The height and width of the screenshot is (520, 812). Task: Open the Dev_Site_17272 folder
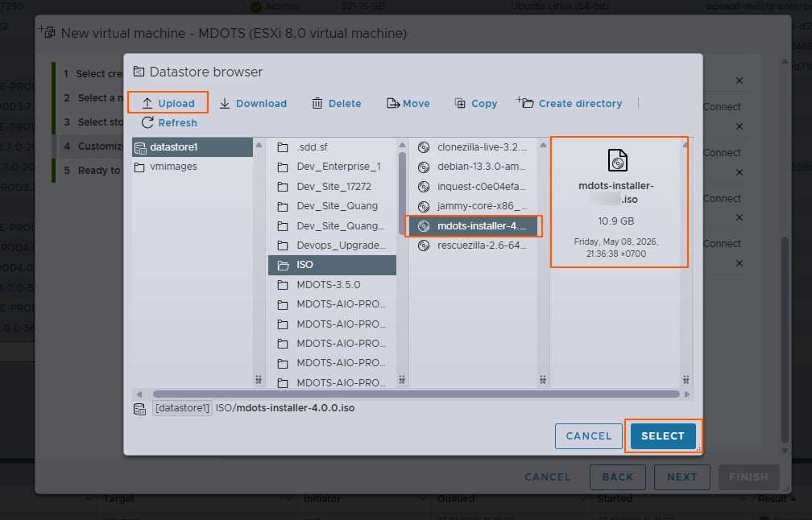[332, 186]
